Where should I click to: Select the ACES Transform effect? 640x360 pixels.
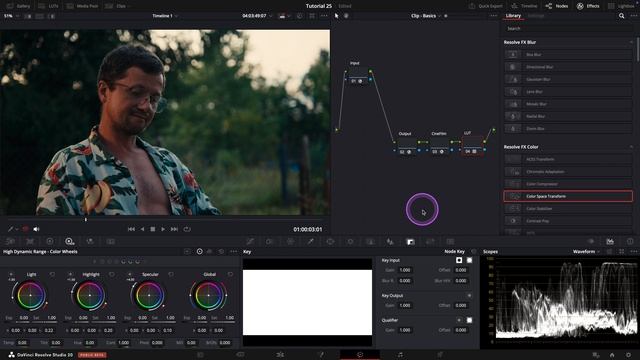[568, 159]
